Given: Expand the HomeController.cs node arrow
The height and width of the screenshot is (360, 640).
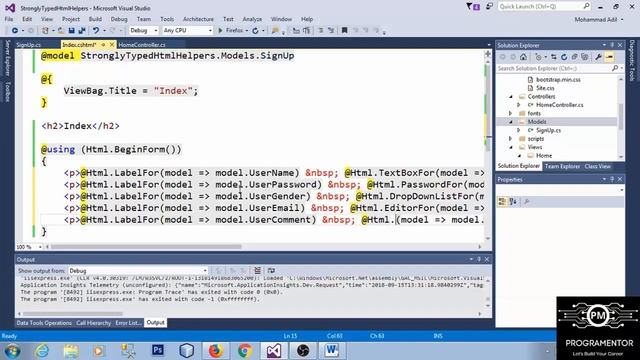Looking at the screenshot, I should pos(519,105).
